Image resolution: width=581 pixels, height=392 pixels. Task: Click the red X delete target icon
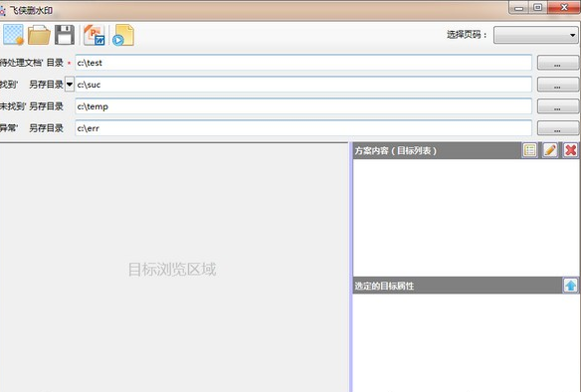click(571, 150)
